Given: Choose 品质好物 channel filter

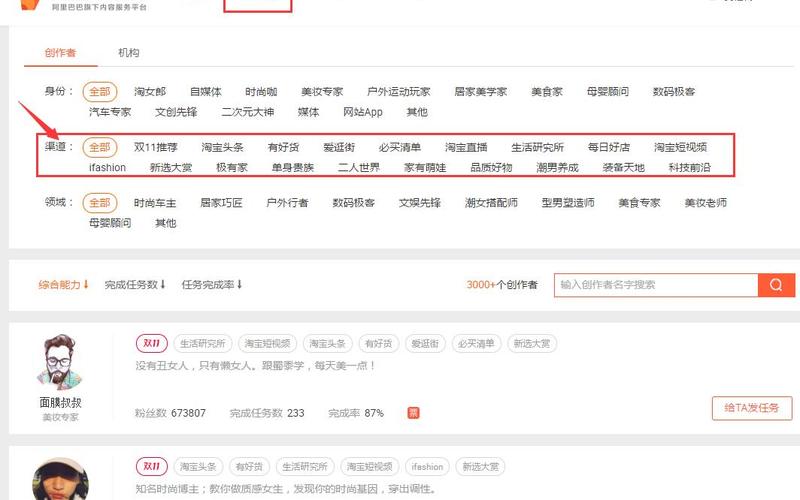Looking at the screenshot, I should click(x=491, y=167).
